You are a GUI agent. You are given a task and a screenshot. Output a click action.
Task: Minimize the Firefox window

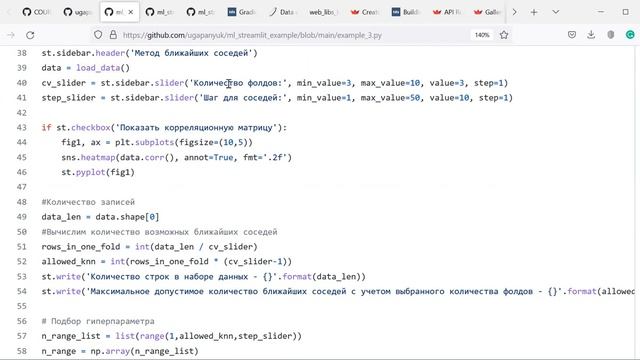(601, 12)
